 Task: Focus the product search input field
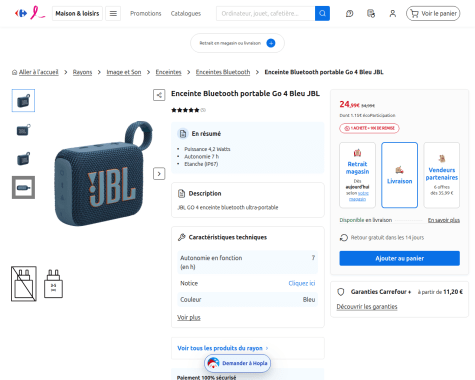pyautogui.click(x=265, y=13)
